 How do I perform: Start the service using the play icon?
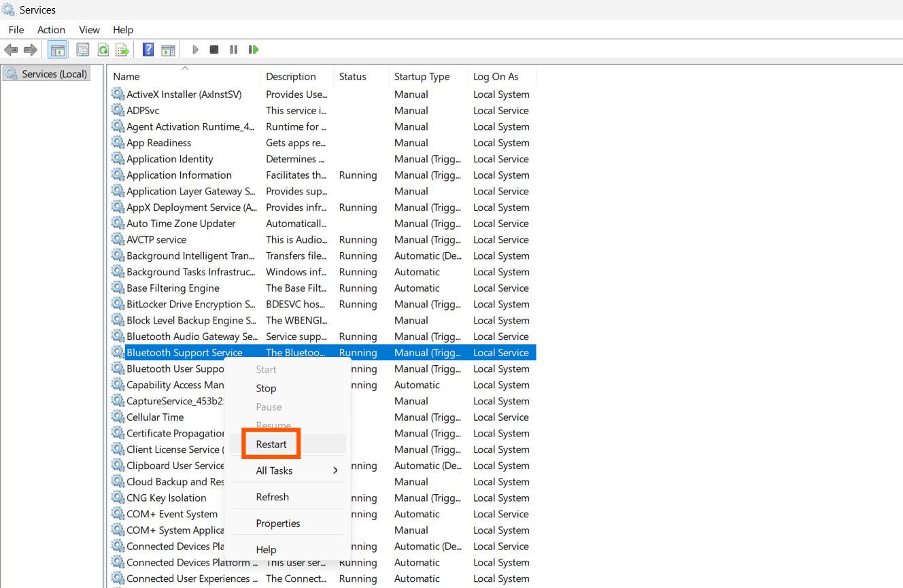click(195, 49)
